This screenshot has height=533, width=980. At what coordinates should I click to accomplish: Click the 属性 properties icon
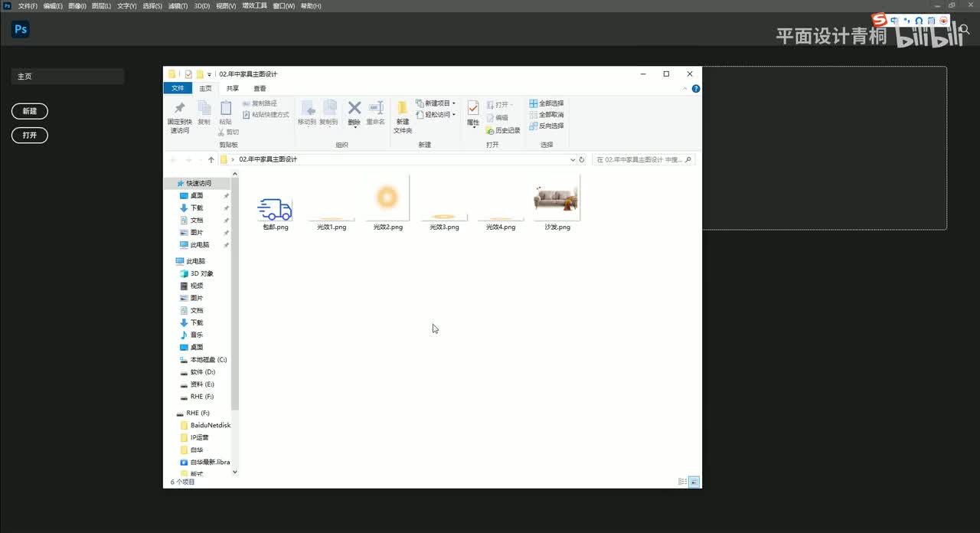(473, 108)
